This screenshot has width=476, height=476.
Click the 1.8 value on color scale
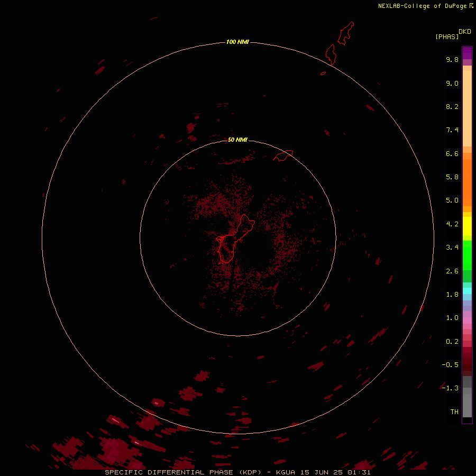click(452, 295)
